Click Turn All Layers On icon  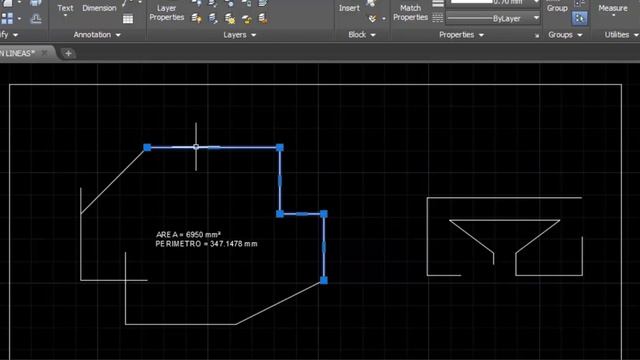(x=196, y=18)
